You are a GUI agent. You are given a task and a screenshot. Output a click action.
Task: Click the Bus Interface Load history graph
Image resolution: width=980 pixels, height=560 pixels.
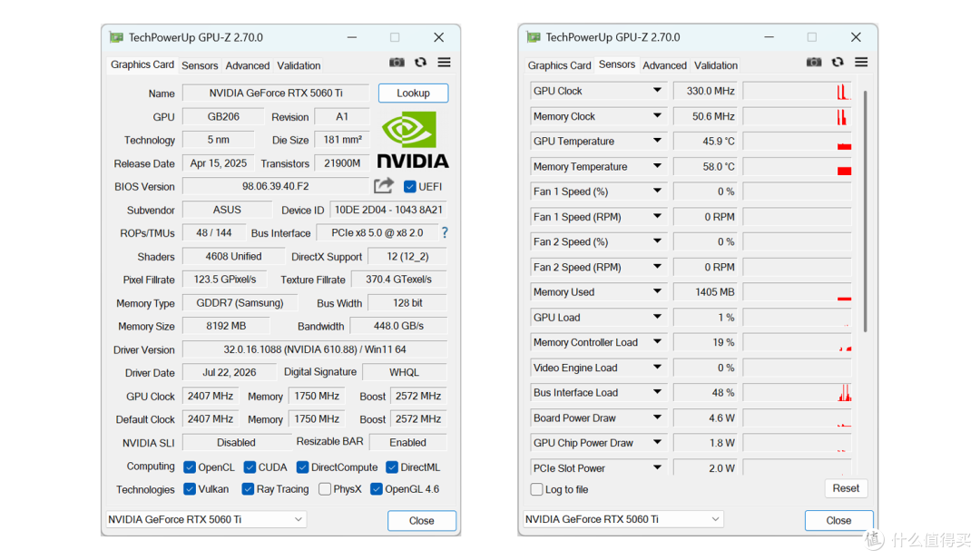click(797, 393)
